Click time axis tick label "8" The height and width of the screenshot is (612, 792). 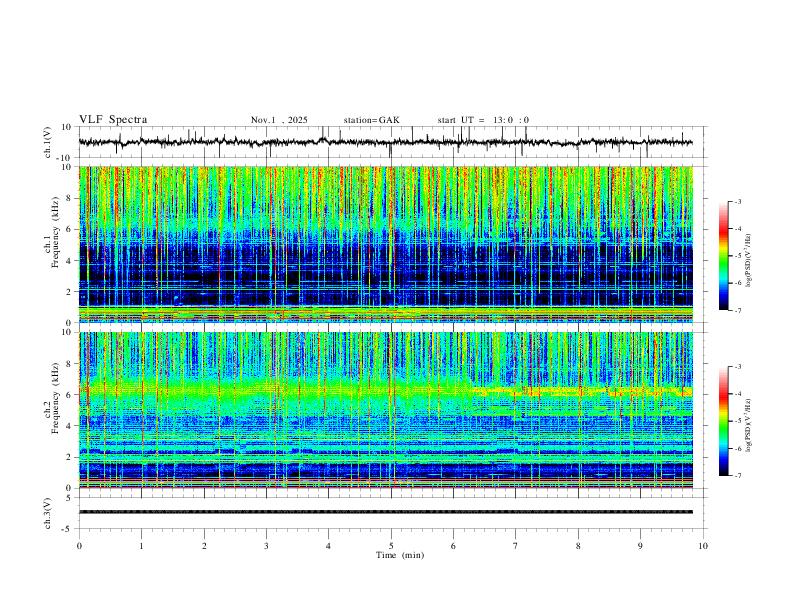[578, 546]
